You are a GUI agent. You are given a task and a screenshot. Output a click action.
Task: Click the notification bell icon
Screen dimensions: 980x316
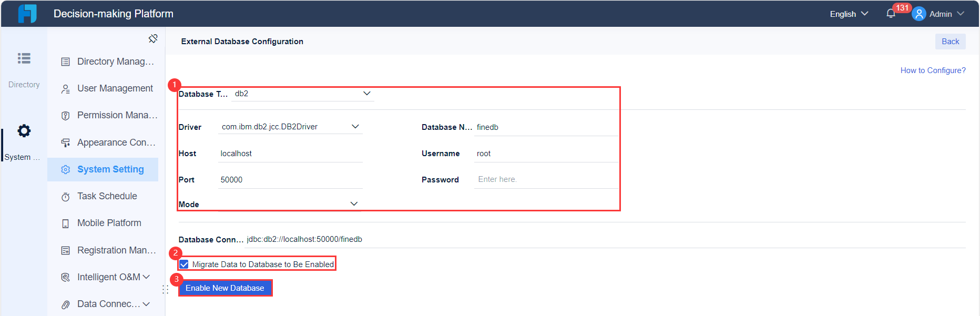[891, 14]
